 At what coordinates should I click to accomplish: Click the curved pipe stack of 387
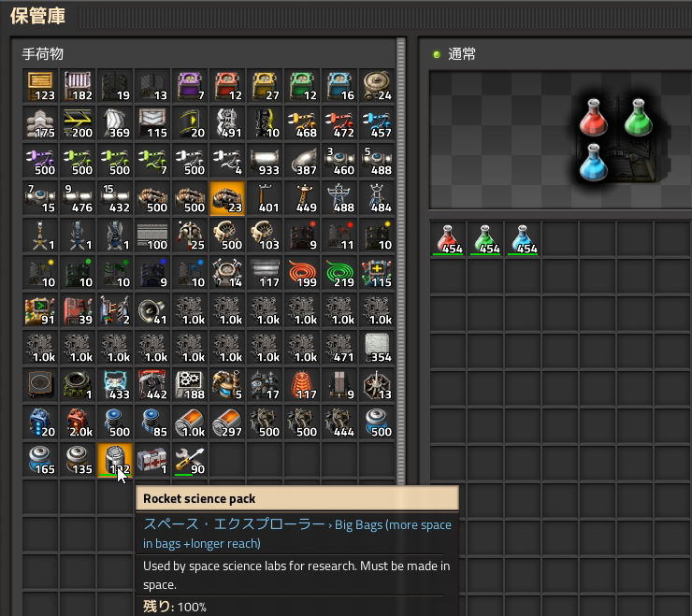pyautogui.click(x=302, y=161)
